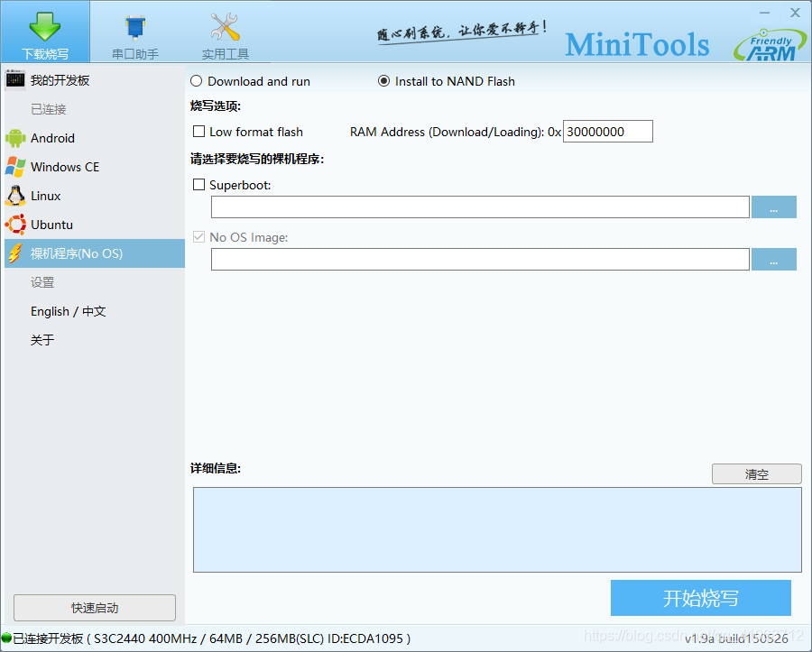Click the 快速启动 quick start button
812x652 pixels.
[95, 608]
